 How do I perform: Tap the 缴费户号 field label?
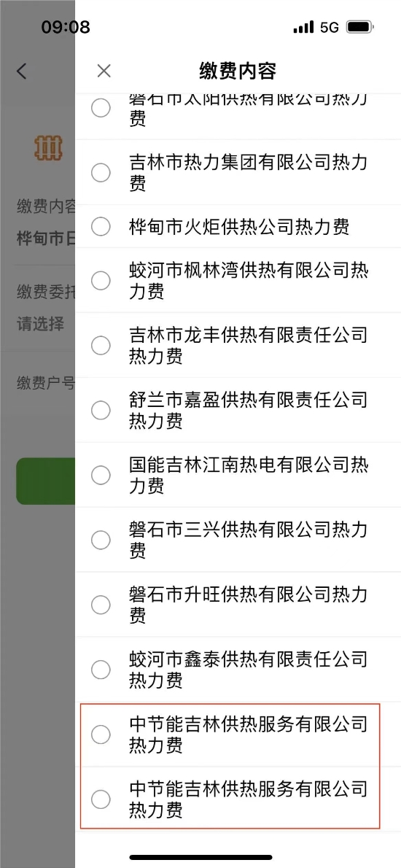[46, 382]
